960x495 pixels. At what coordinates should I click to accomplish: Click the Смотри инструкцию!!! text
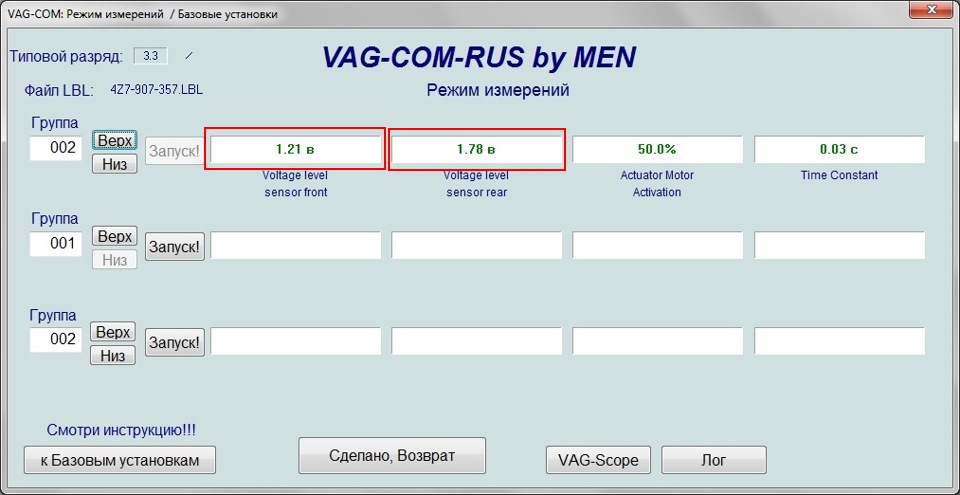121,431
